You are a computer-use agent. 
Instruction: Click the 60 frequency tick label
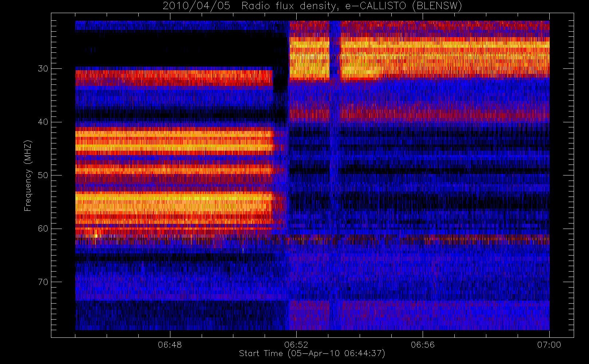pyautogui.click(x=43, y=229)
